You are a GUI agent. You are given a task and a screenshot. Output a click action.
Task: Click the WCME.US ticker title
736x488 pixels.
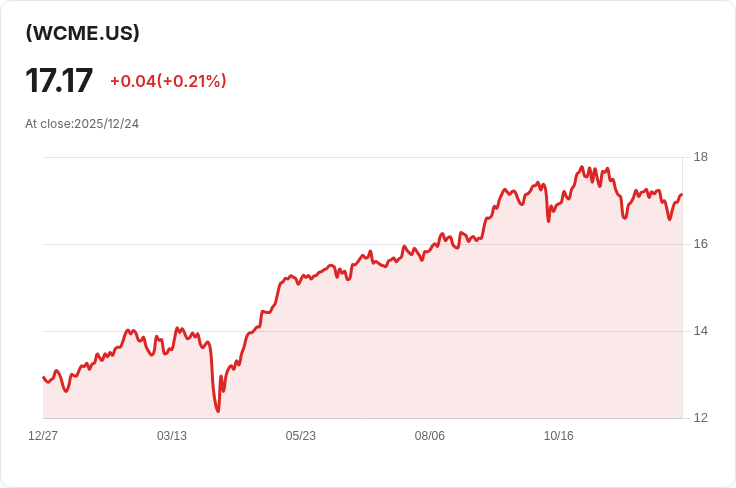click(x=83, y=33)
